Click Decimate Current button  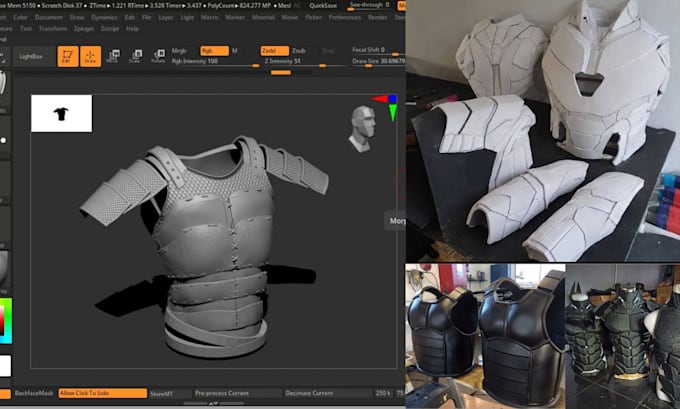(327, 393)
